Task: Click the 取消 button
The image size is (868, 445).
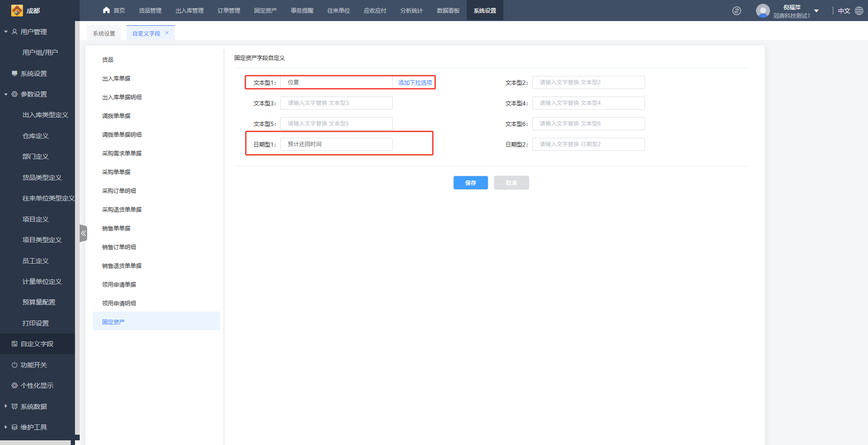Action: [511, 183]
